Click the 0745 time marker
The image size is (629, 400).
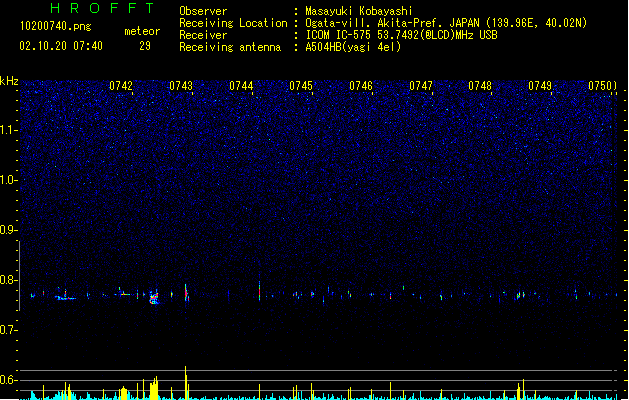pos(301,86)
